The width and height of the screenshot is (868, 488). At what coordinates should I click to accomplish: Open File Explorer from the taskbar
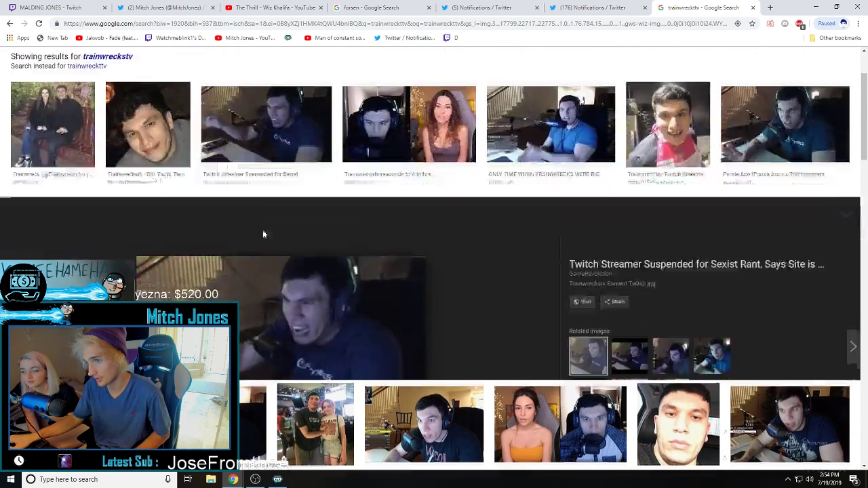coord(211,479)
